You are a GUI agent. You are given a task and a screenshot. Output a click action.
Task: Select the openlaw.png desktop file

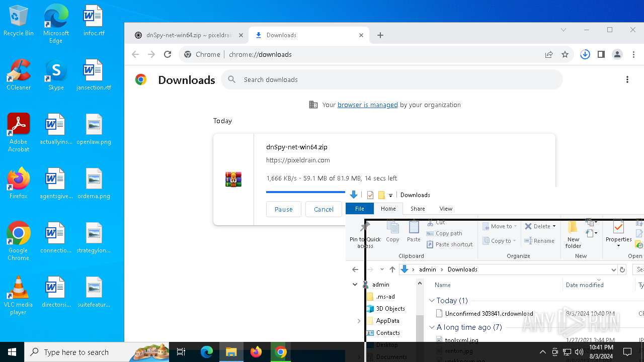[94, 130]
